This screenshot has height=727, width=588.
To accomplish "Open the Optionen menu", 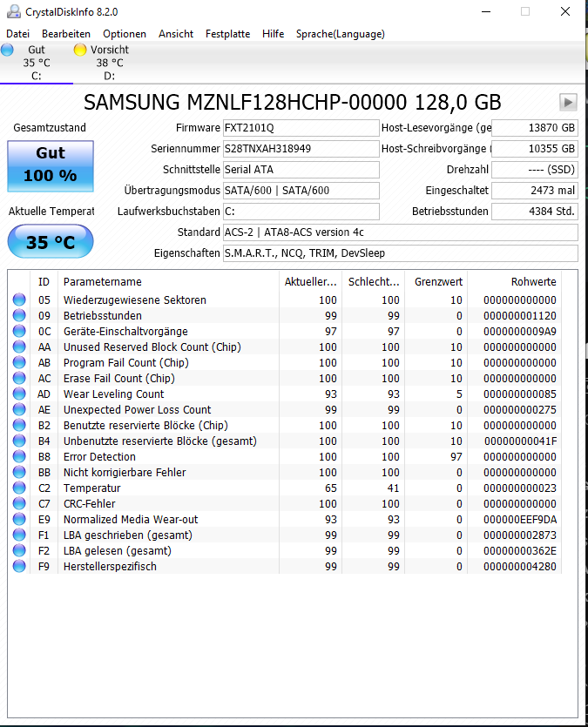I will click(x=125, y=34).
